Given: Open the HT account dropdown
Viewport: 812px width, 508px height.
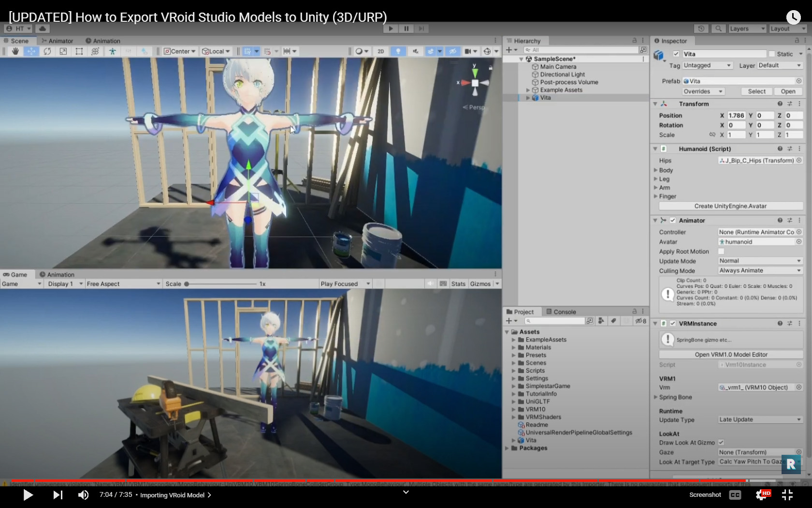Looking at the screenshot, I should pyautogui.click(x=19, y=29).
